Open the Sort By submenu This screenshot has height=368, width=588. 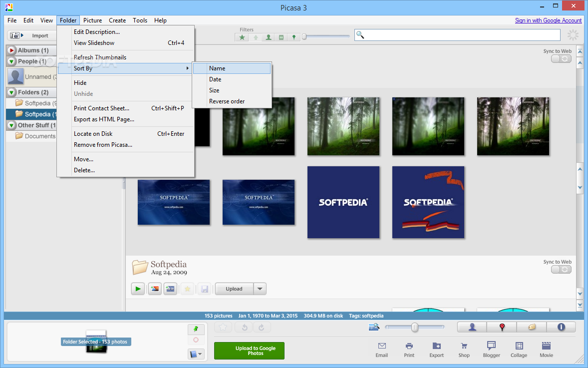(x=126, y=68)
